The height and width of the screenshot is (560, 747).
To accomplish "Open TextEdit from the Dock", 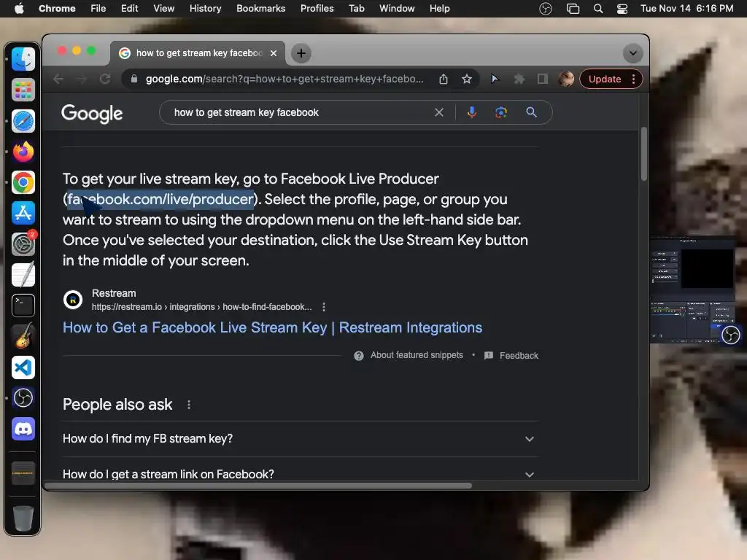I will click(23, 275).
